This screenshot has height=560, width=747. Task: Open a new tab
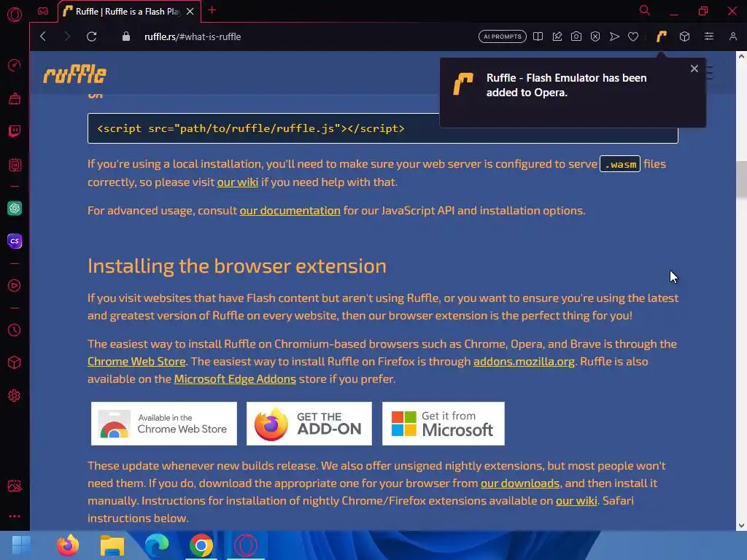coord(212,10)
